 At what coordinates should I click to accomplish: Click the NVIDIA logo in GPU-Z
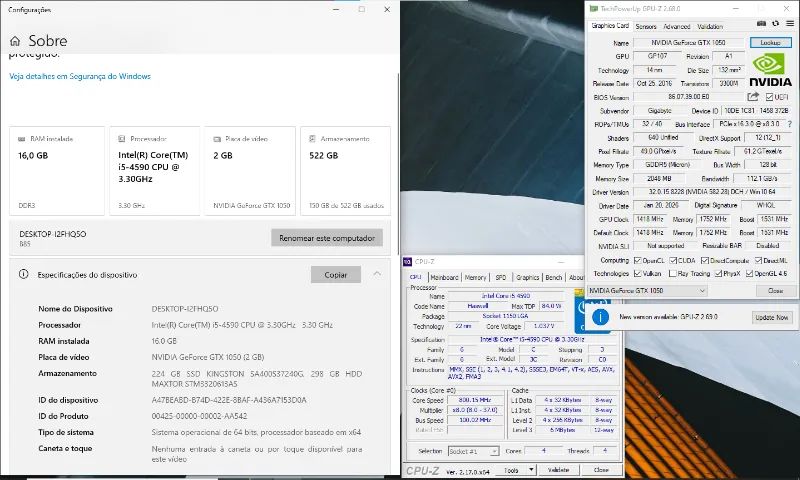[770, 69]
